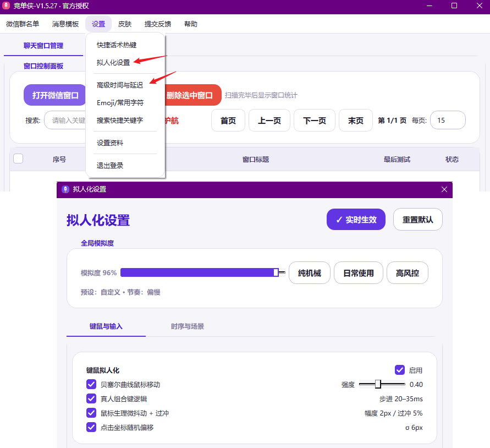
Task: Toggle 真人组合键逻辑 checkbox
Action: (91, 398)
